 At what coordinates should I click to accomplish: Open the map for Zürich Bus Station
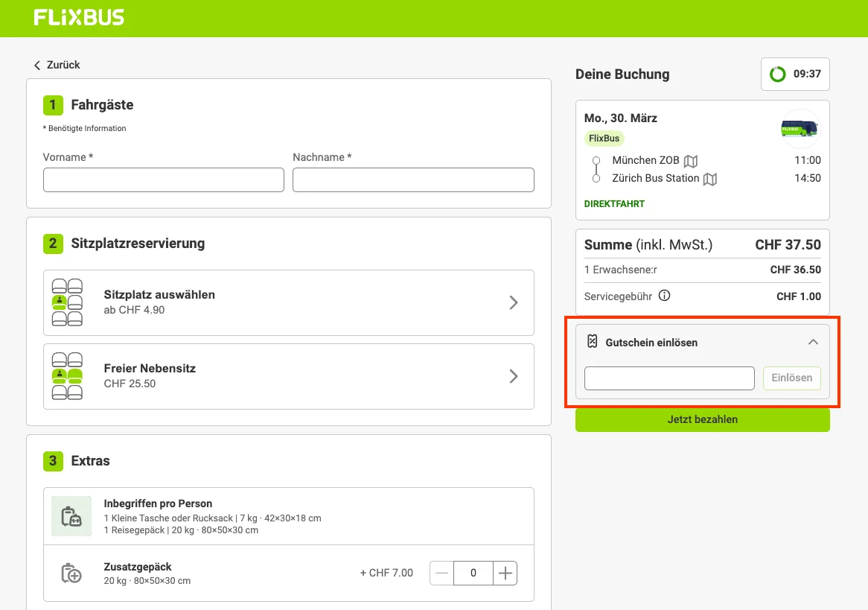[709, 179]
